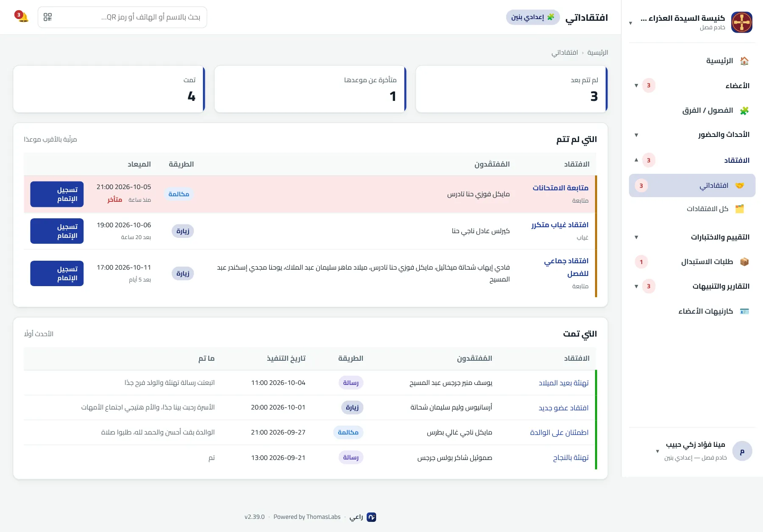This screenshot has width=763, height=532.
Task: Click الرئيسية in the breadcrumb
Action: pyautogui.click(x=598, y=53)
